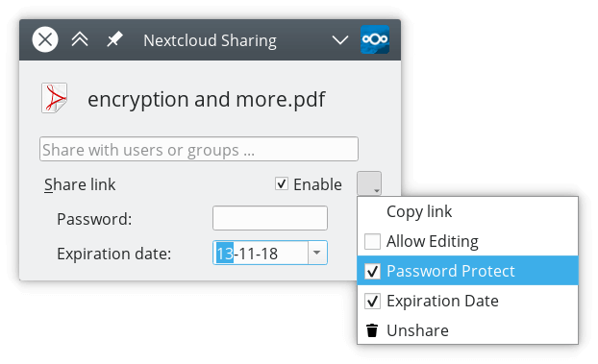Uncheck the Enable share link checkbox

282,184
